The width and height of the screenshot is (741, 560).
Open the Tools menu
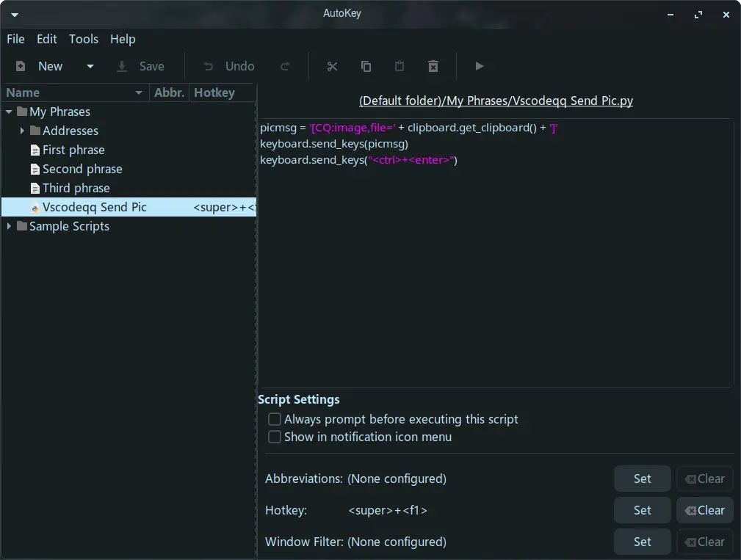[x=84, y=39]
